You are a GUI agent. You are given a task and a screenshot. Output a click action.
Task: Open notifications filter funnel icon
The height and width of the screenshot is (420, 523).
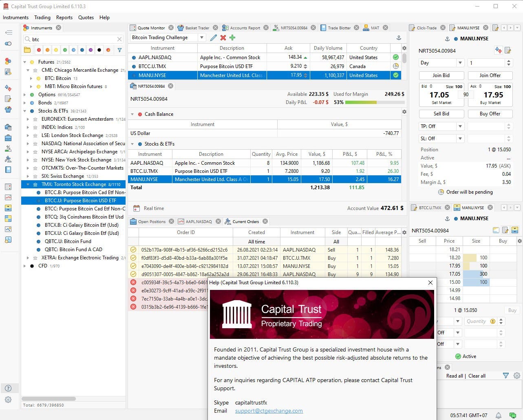pyautogui.click(x=506, y=376)
